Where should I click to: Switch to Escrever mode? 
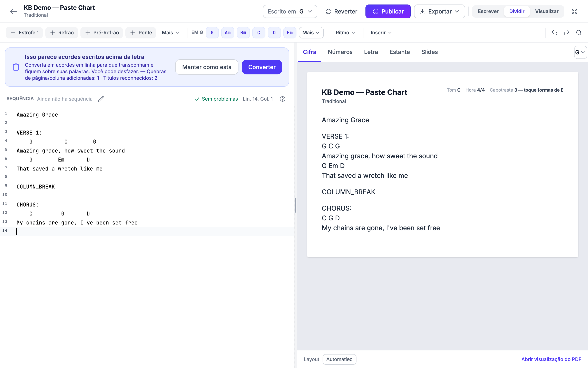tap(488, 11)
